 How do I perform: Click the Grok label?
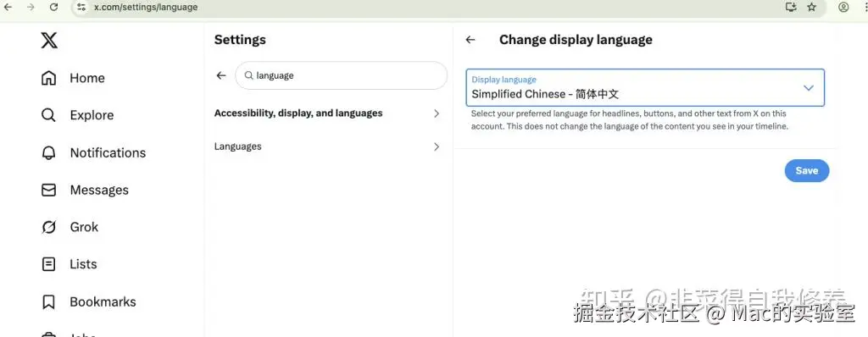(x=84, y=227)
